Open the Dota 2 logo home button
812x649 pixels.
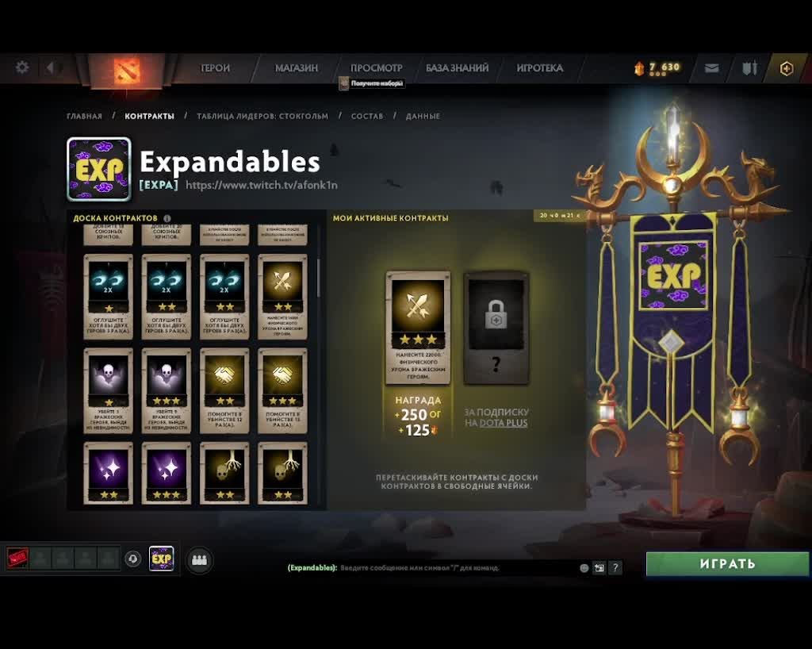click(126, 71)
